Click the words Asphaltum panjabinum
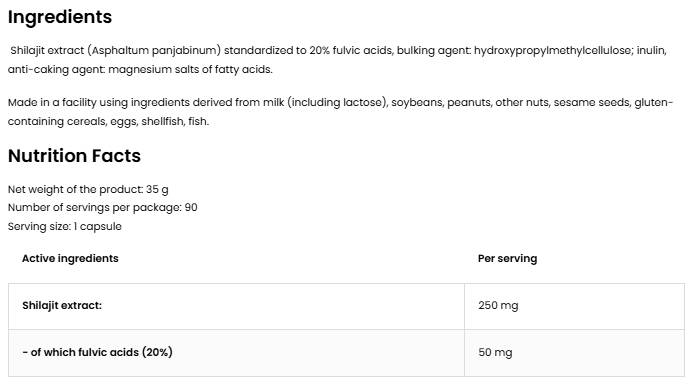 (x=154, y=50)
